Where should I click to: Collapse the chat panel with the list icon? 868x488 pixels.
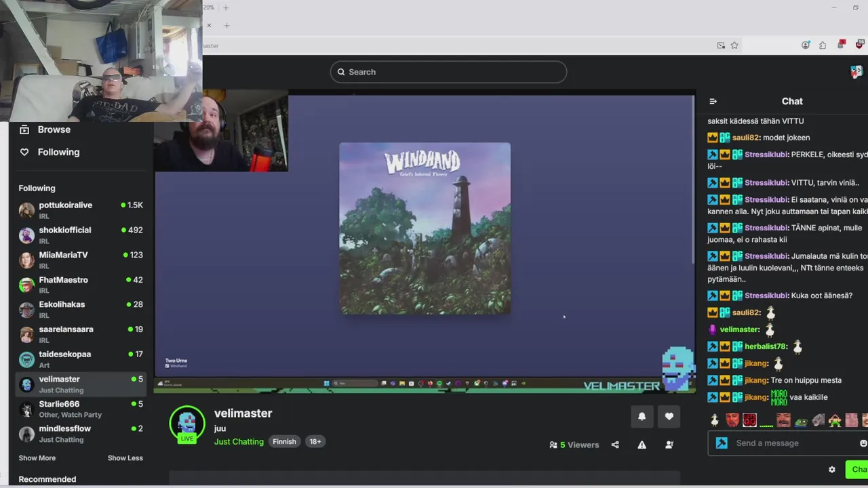pos(713,101)
